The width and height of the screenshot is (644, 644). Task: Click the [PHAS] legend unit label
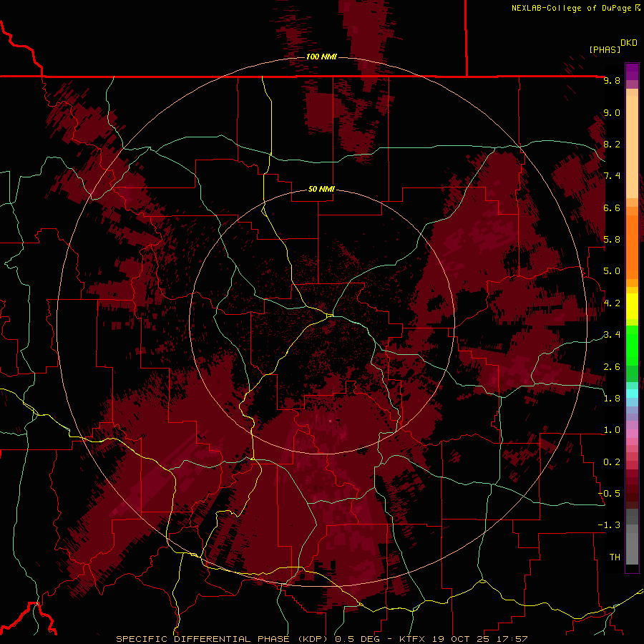pos(605,49)
